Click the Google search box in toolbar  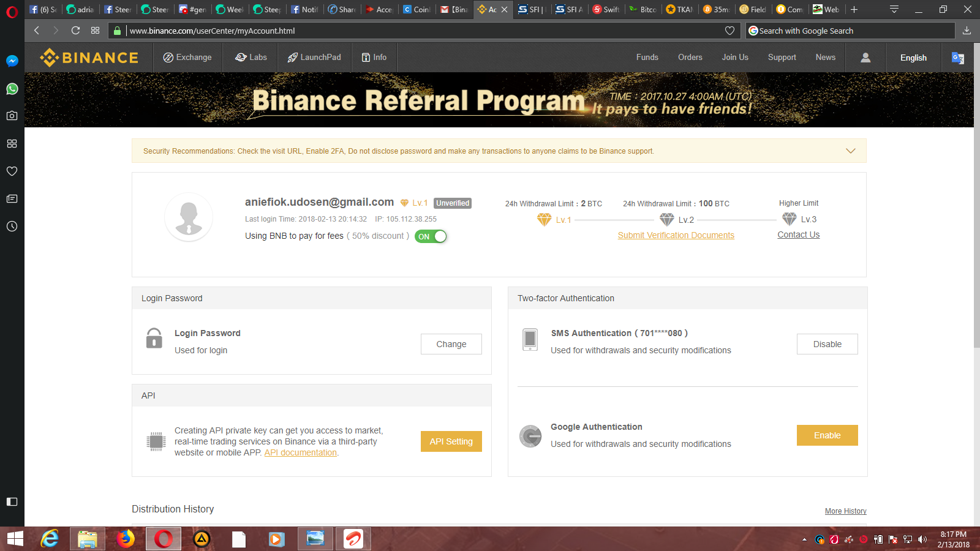pyautogui.click(x=850, y=31)
